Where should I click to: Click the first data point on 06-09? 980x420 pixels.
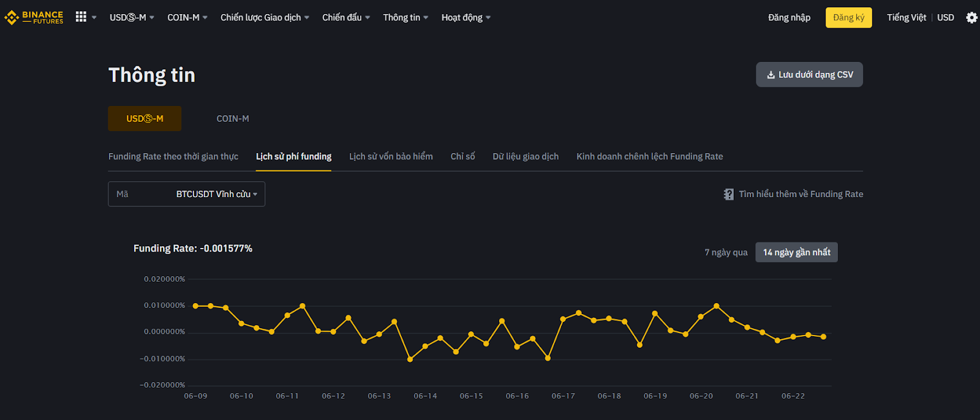point(195,306)
